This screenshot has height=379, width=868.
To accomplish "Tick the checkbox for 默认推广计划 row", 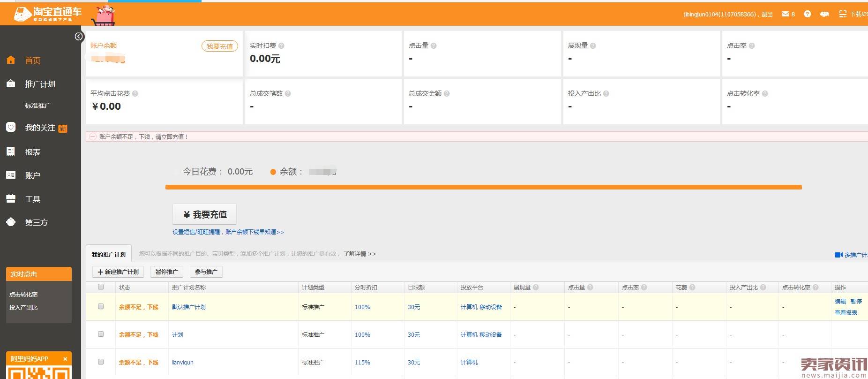I will coord(101,306).
